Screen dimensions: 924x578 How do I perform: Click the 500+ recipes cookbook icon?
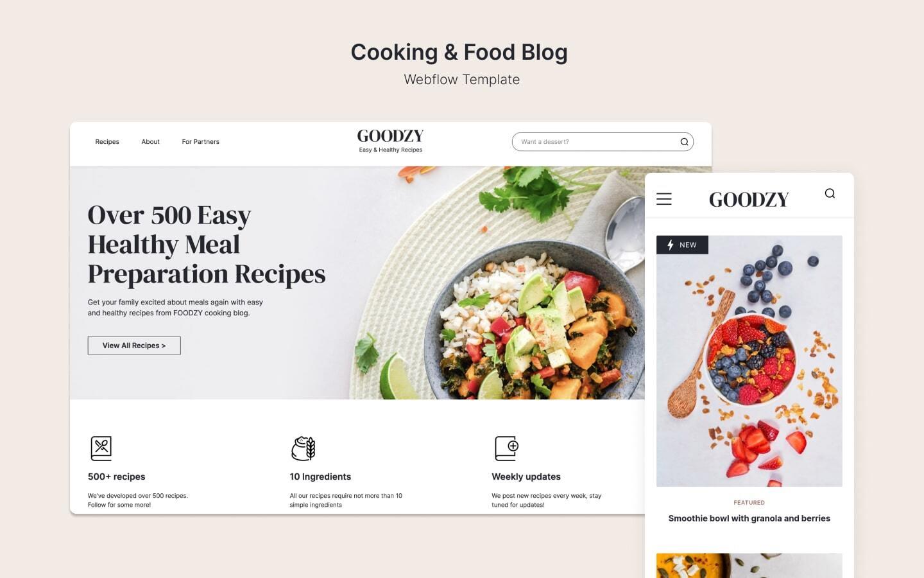tap(101, 448)
